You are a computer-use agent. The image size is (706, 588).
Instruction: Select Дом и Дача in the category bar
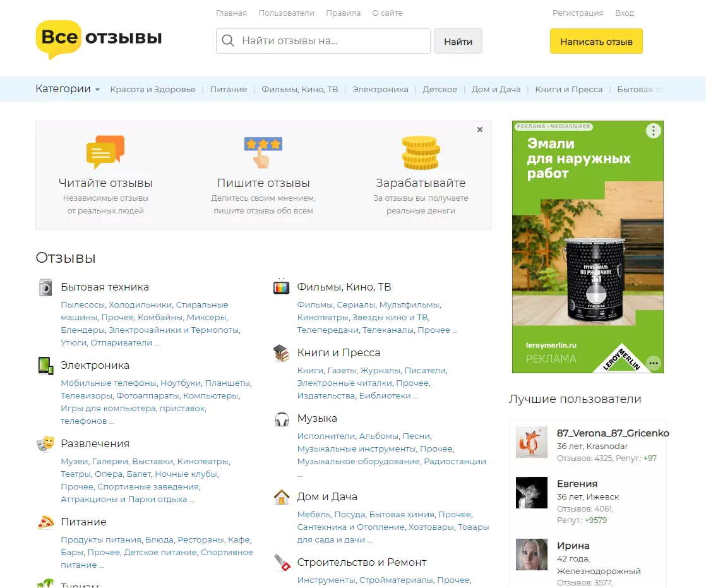(x=496, y=89)
